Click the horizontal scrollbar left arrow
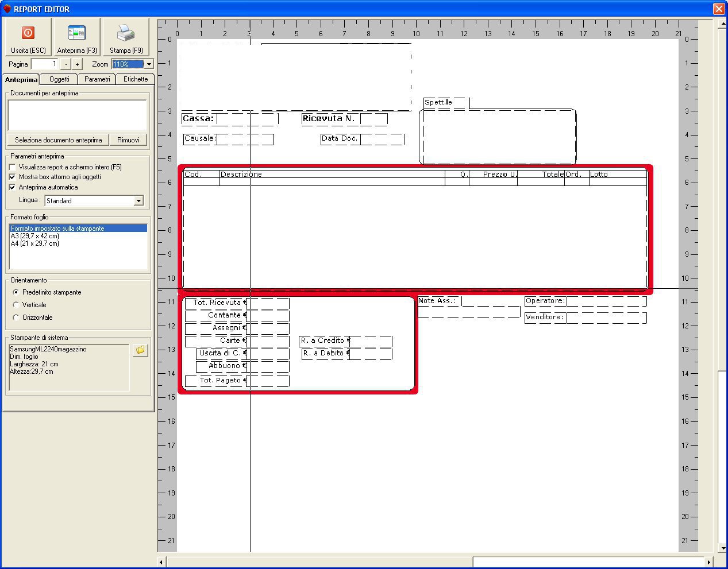This screenshot has height=569, width=728. click(161, 562)
